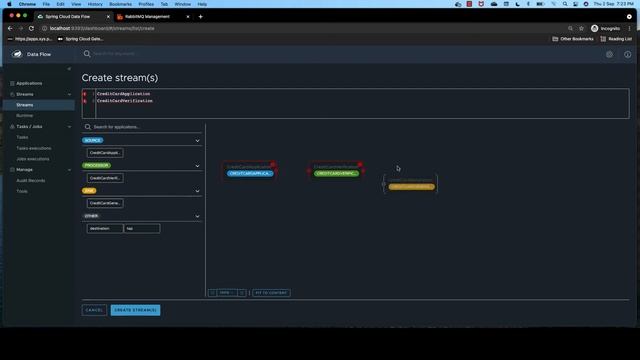Click the header search magnifier icon
The width and height of the screenshot is (640, 360).
87,53
